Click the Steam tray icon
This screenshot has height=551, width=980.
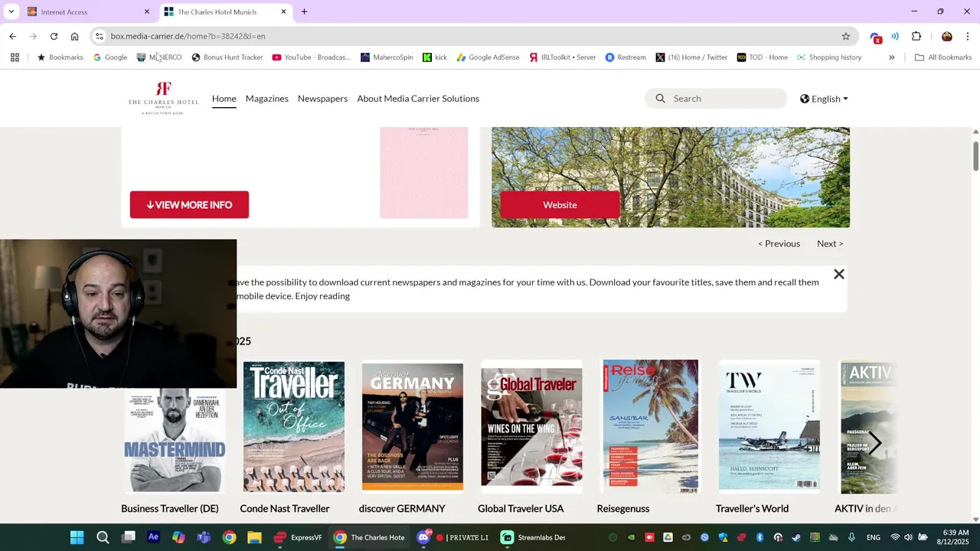click(x=796, y=537)
